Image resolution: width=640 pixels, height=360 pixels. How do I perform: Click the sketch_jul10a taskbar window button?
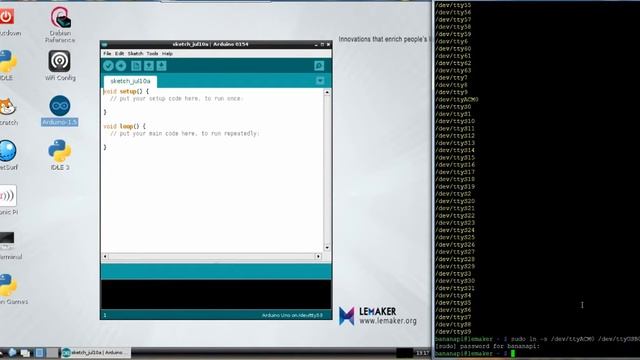click(95, 352)
